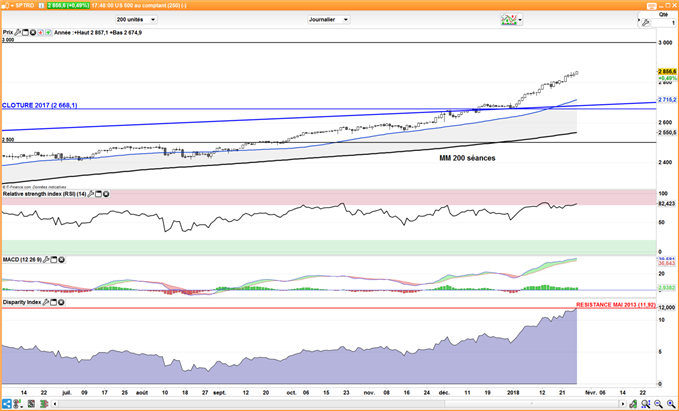The width and height of the screenshot is (679, 411).
Task: Remove the MACD indicator panel
Action: tap(61, 259)
